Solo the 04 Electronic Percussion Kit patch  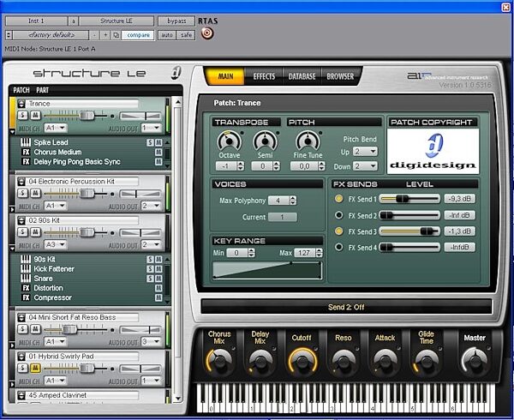22,193
